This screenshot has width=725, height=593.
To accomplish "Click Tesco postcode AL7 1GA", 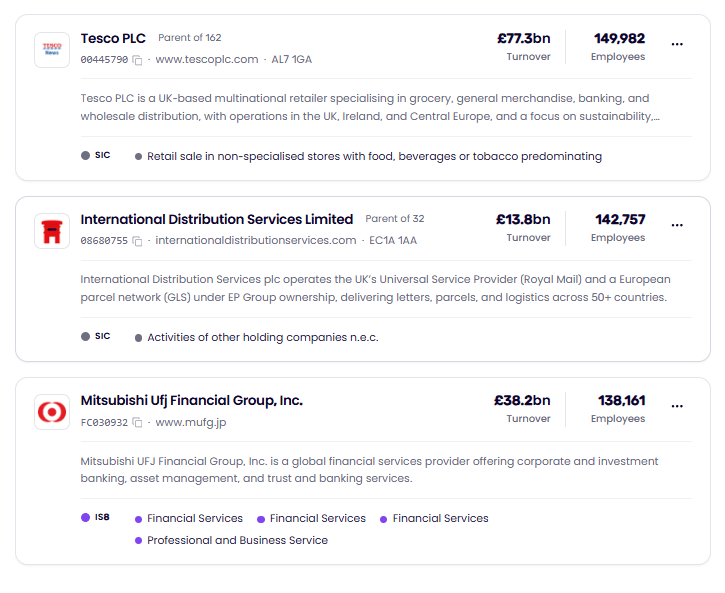I will pos(291,60).
